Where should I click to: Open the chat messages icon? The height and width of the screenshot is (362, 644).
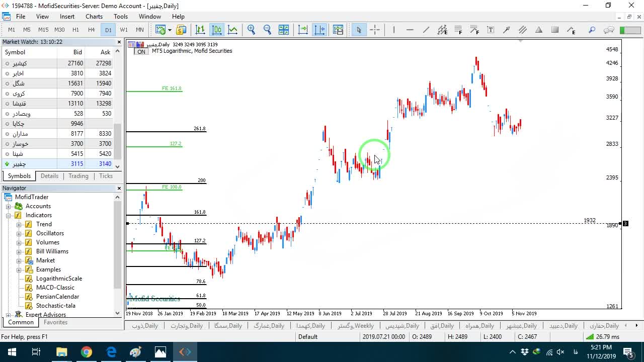(x=609, y=30)
